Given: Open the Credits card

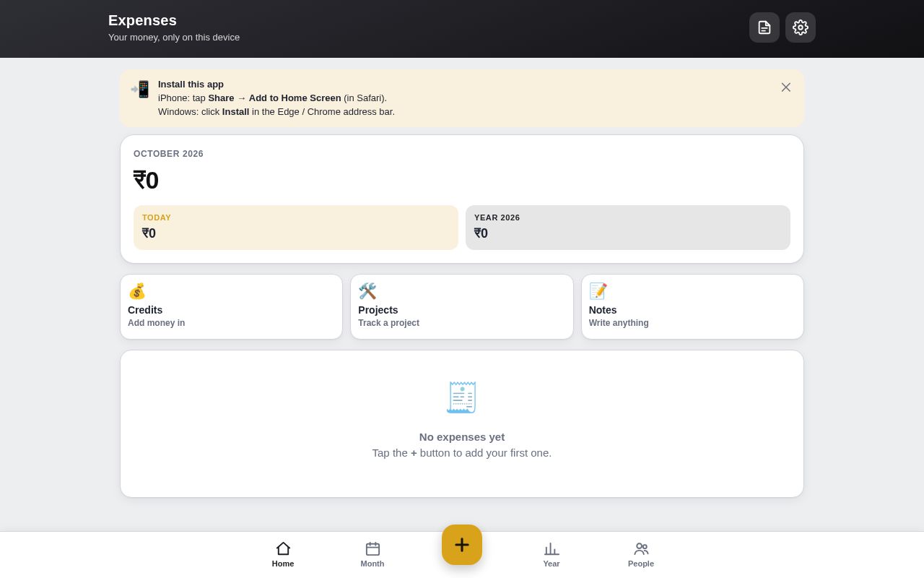Looking at the screenshot, I should tap(232, 307).
